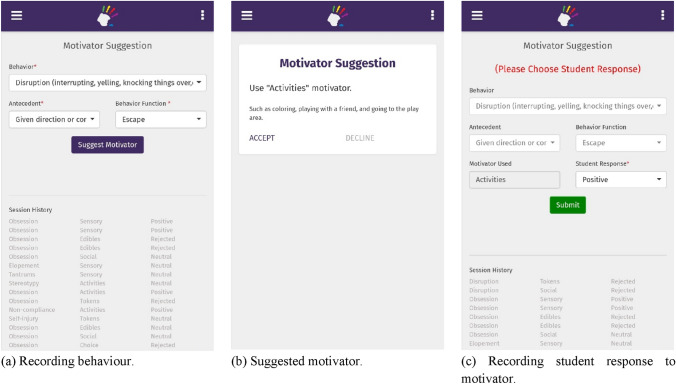Open greyed Behavior dropdown in student response screen

tap(568, 106)
